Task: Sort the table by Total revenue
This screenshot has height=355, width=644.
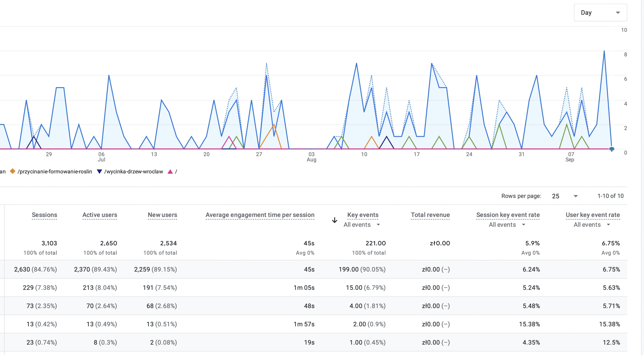Action: (x=430, y=215)
